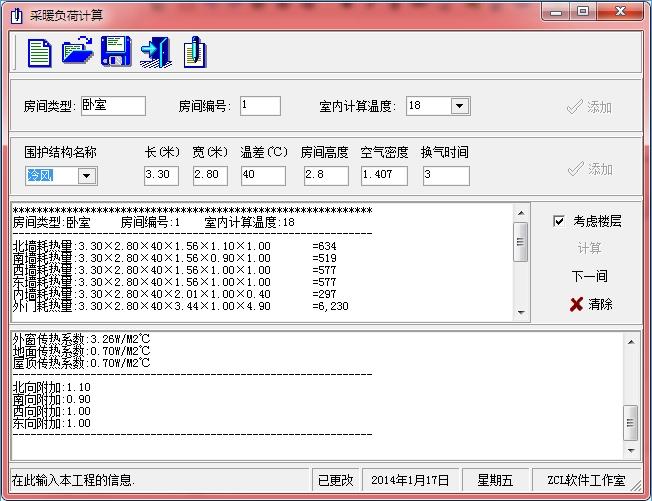Click the 空气密度 input field
652x501 pixels.
pos(383,176)
